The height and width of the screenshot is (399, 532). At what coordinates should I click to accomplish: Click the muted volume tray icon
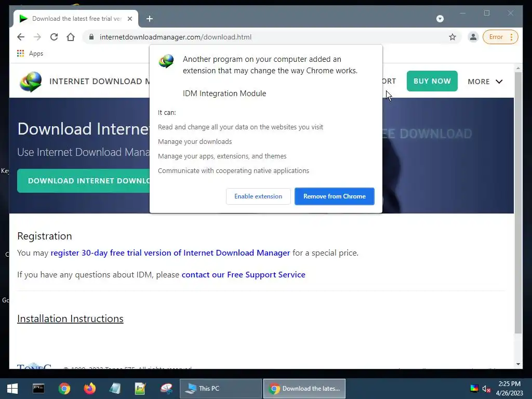pos(486,389)
